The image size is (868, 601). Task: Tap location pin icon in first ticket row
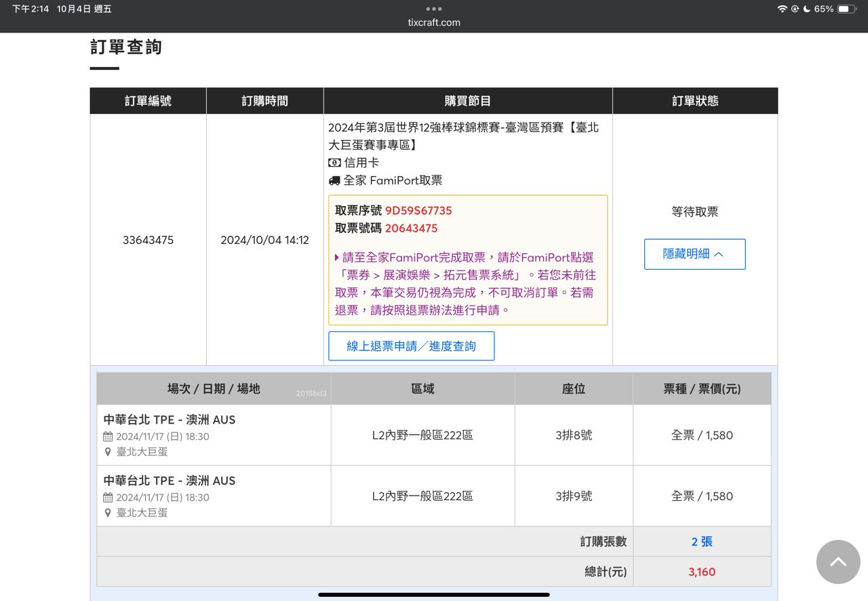108,452
